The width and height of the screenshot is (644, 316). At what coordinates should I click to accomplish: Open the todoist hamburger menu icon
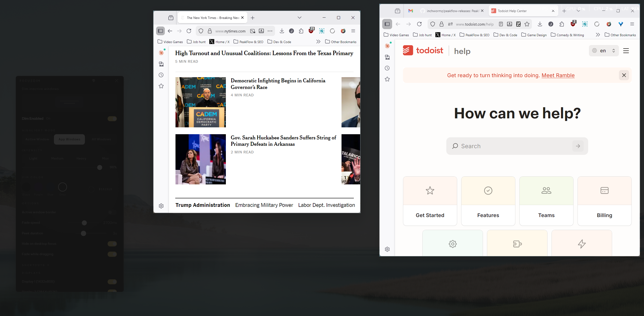(626, 51)
